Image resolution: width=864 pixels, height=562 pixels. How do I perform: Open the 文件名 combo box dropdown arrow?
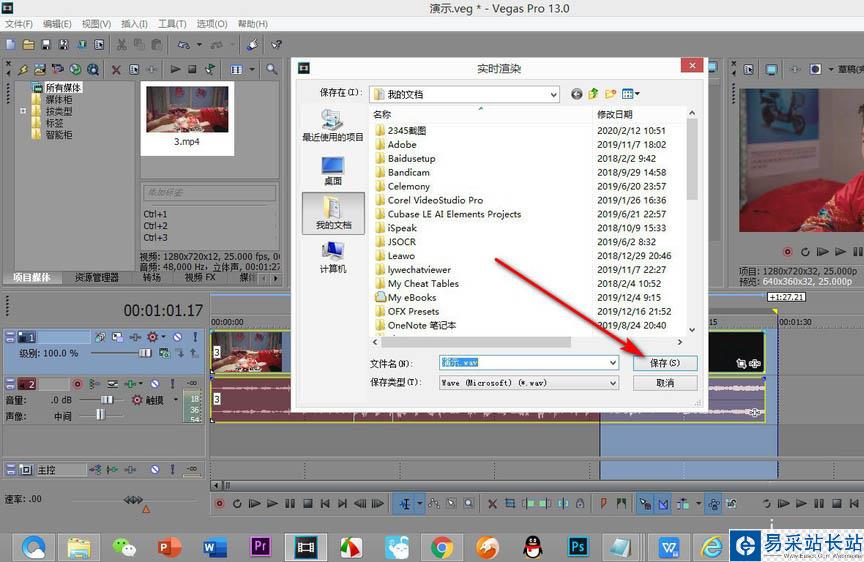point(613,363)
